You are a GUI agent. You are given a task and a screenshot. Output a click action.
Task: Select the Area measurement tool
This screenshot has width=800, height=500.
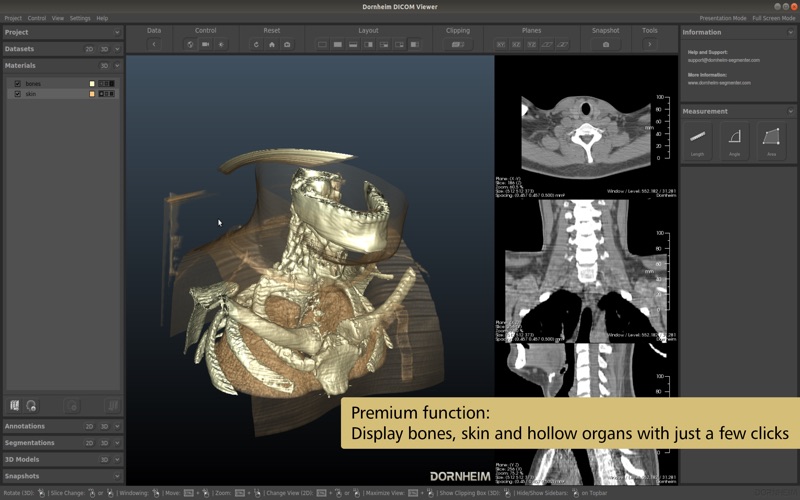(771, 138)
